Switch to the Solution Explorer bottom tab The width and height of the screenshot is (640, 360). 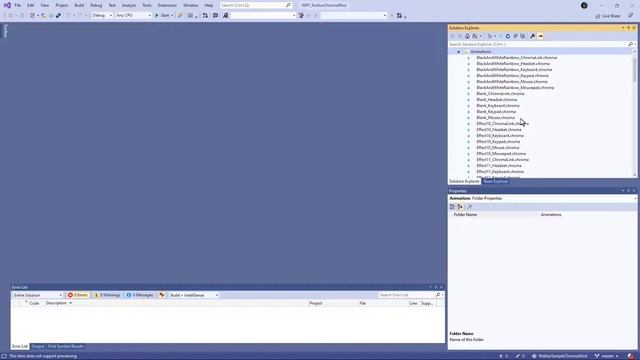tap(464, 181)
